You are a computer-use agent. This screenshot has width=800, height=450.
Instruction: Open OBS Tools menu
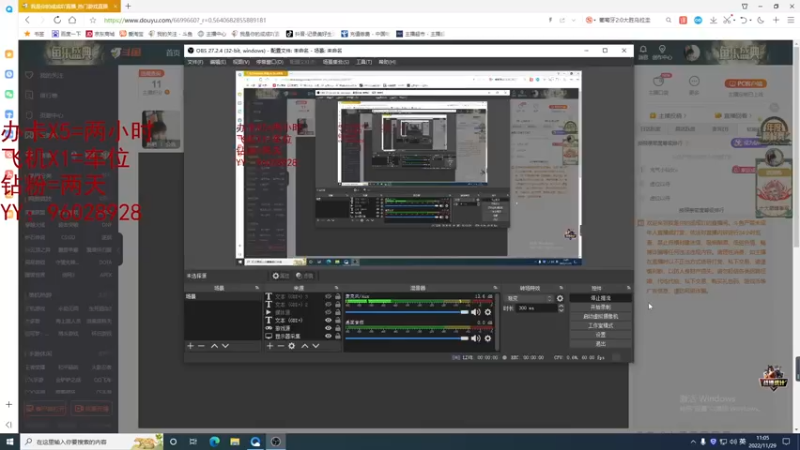click(x=364, y=62)
